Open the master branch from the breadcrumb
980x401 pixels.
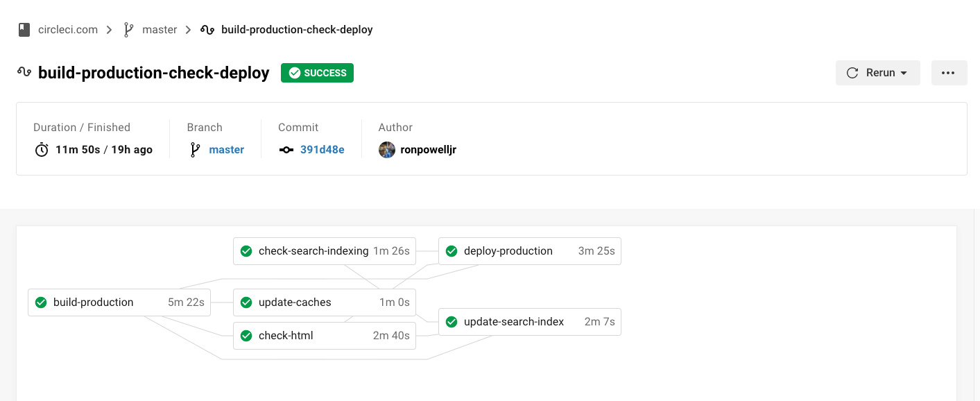click(160, 29)
